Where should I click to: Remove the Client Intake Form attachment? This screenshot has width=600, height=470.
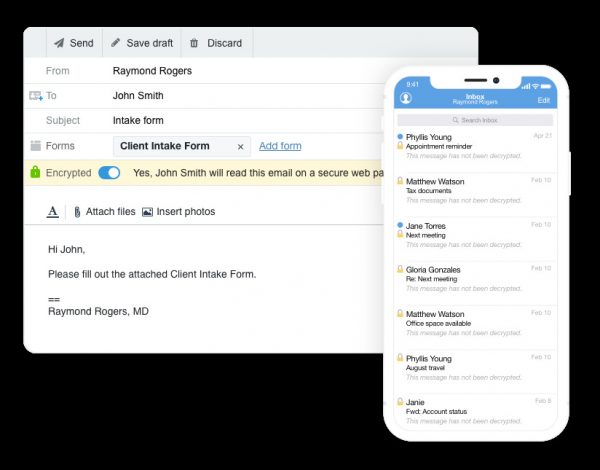(x=240, y=147)
